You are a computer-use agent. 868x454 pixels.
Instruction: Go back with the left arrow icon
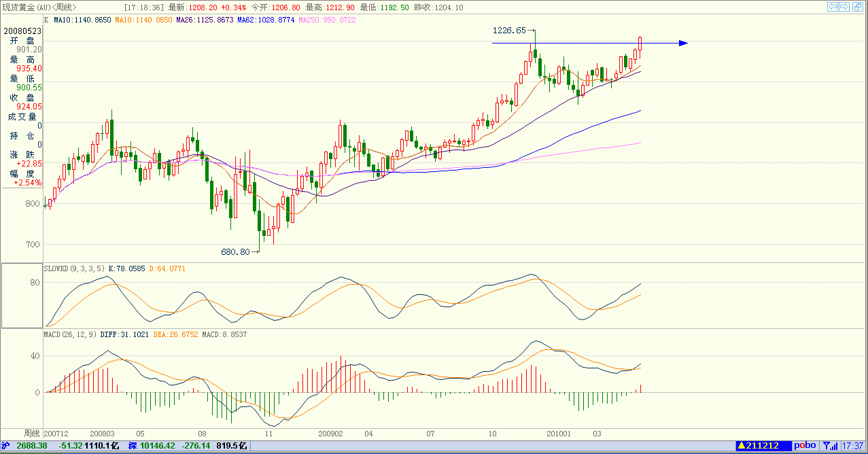[833, 7]
